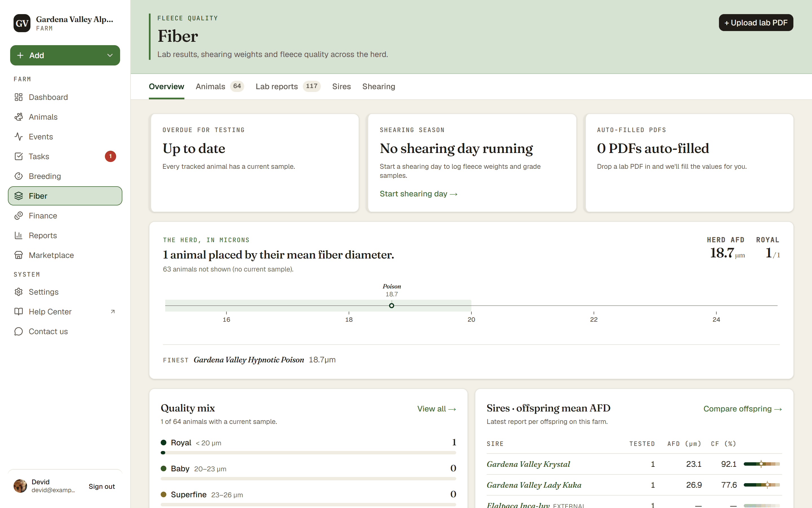Click the Gardena Valley Alp... farm name
Screen dimensions: 812x508
coord(74,19)
